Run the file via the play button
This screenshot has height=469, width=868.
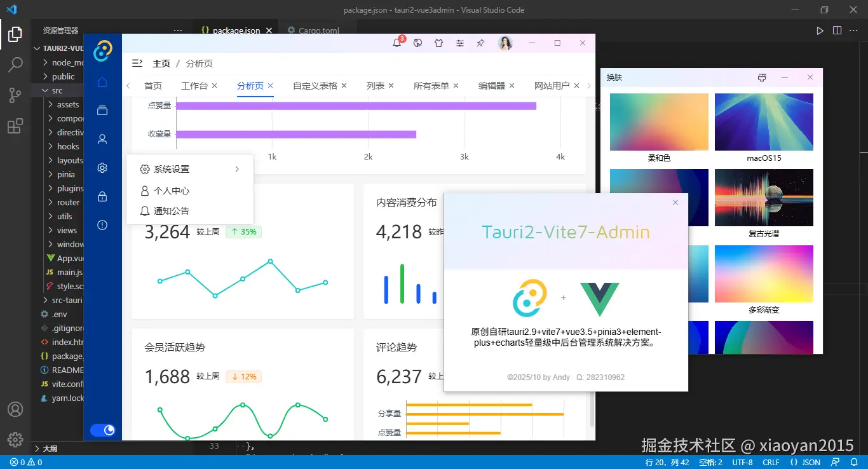(820, 29)
